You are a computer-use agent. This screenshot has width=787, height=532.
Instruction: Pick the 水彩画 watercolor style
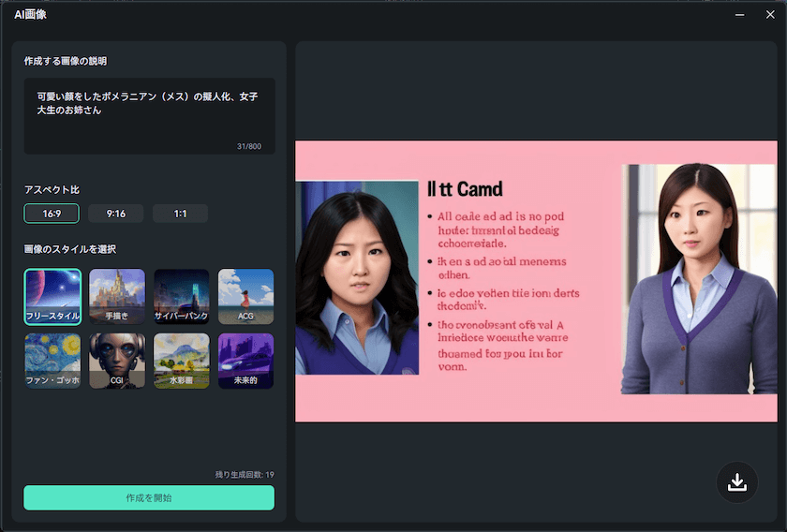pyautogui.click(x=182, y=361)
